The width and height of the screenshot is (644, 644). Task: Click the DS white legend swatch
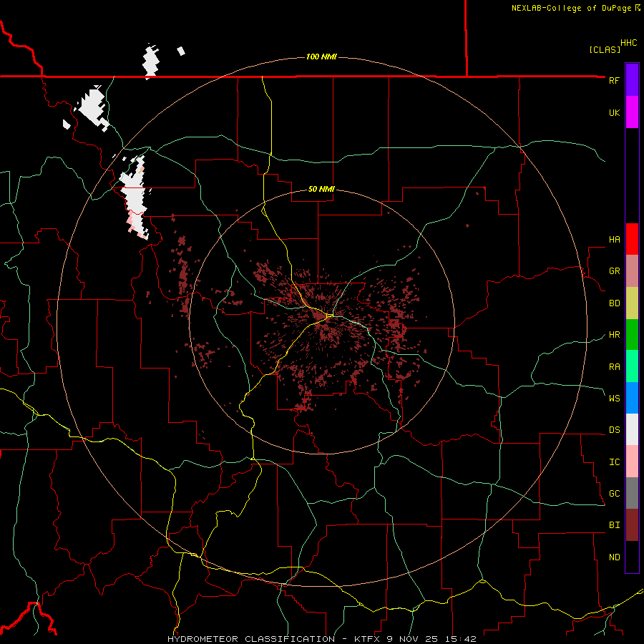[x=632, y=429]
